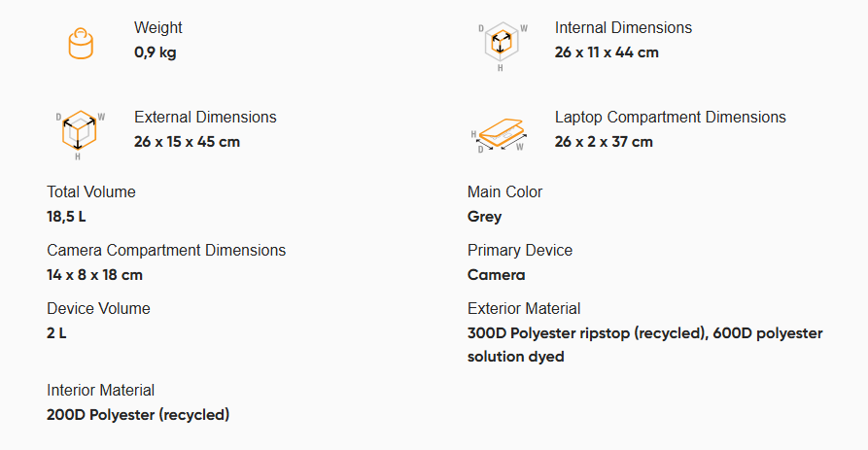Click the orange weight icon
The height and width of the screenshot is (450, 868).
tap(81, 43)
